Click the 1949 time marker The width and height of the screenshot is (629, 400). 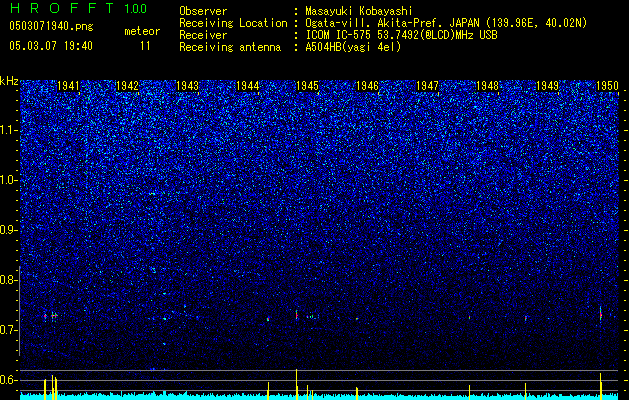click(x=548, y=86)
